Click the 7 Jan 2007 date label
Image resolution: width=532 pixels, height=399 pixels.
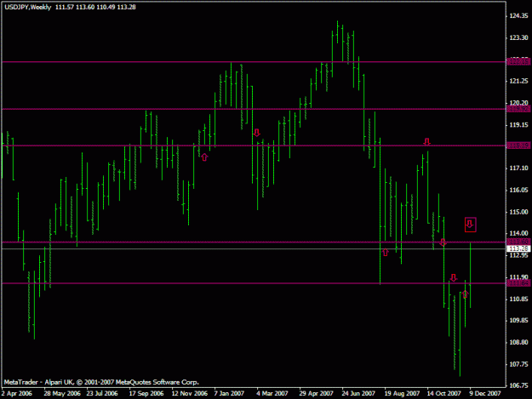tap(229, 394)
